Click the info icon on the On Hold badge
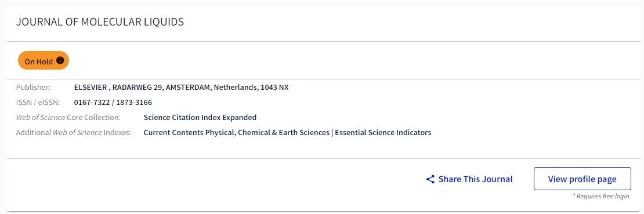The height and width of the screenshot is (214, 644). pos(60,60)
